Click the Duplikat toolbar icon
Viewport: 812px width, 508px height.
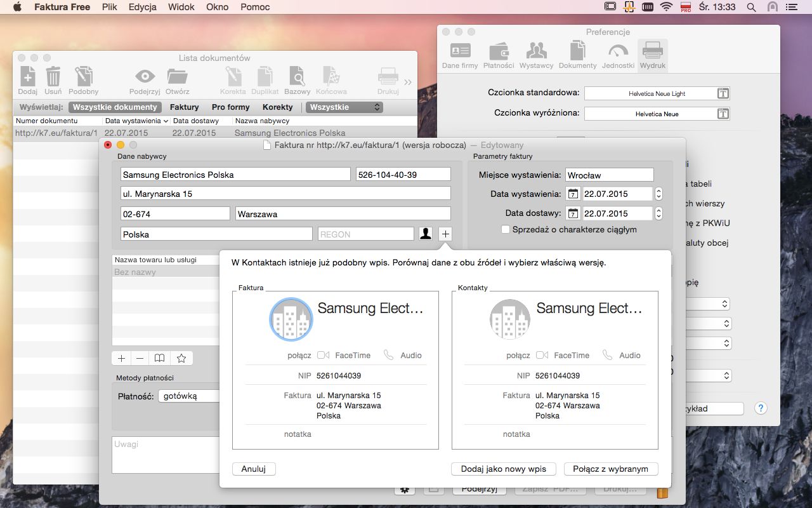point(265,77)
